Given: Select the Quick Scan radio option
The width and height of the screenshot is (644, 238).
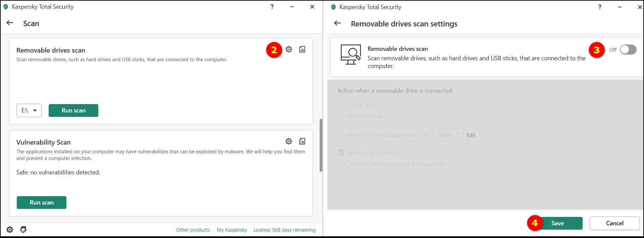Looking at the screenshot, I should tap(341, 105).
